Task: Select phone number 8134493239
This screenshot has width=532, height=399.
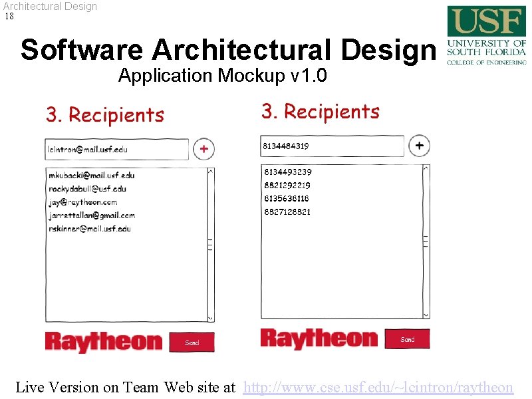Action: pos(288,172)
